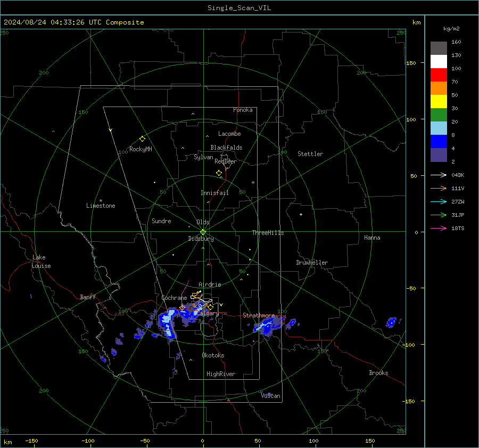The height and width of the screenshot is (448, 479).
Task: Click the Sundre label on map
Action: click(x=161, y=221)
